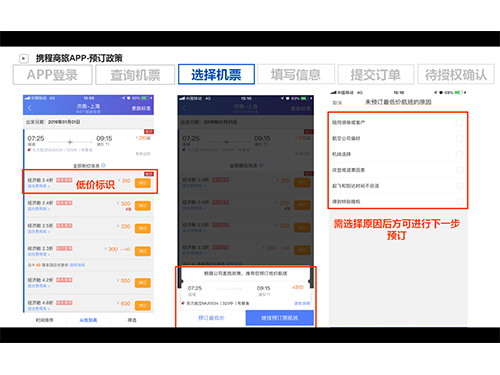
Task: Expand refund rules link under the first 2.4折 fare
Action: click(x=39, y=186)
